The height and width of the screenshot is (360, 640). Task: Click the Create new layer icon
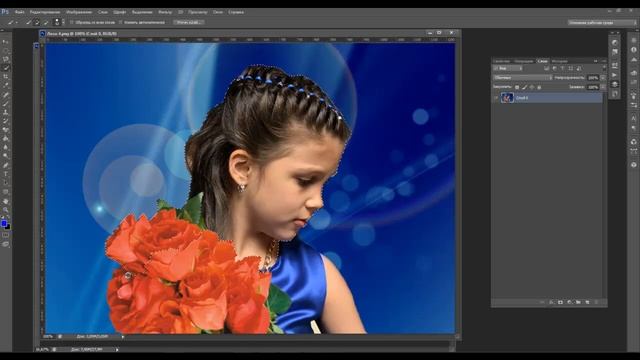click(587, 302)
